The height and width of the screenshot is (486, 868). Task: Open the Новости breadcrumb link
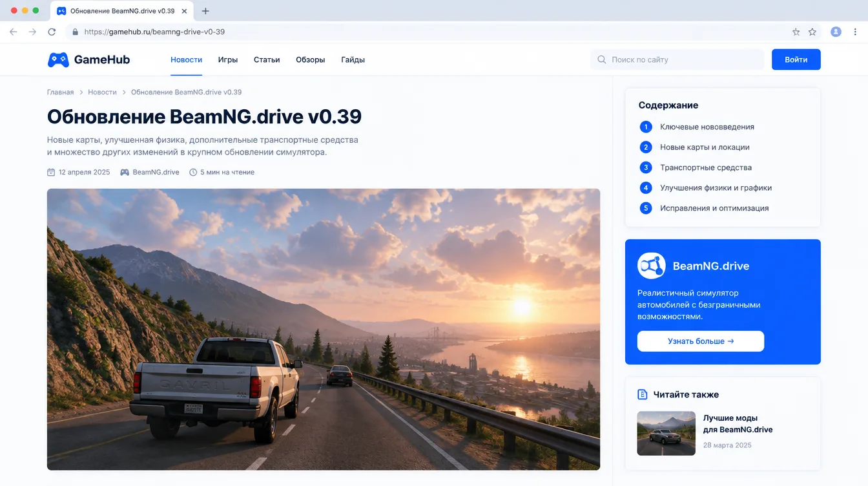tap(103, 92)
